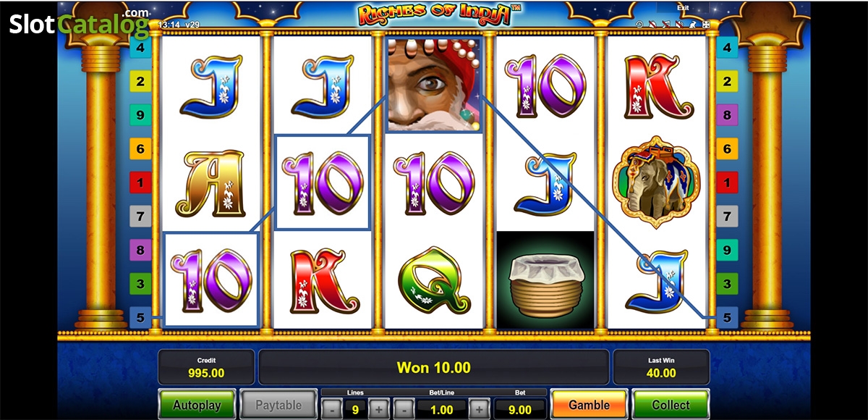Gamble the current win
Viewport: 868px width, 420px height.
click(x=589, y=405)
